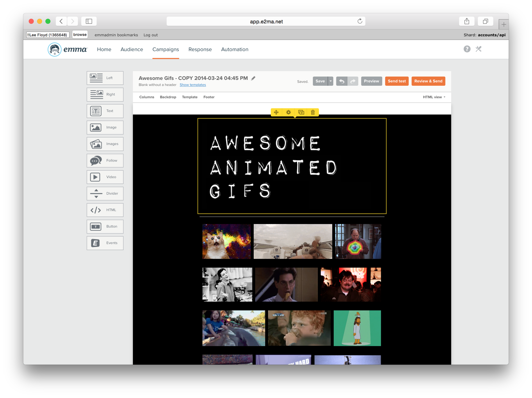Viewport: 532px width, 398px height.
Task: Open the Columns editor menu
Action: pyautogui.click(x=147, y=97)
